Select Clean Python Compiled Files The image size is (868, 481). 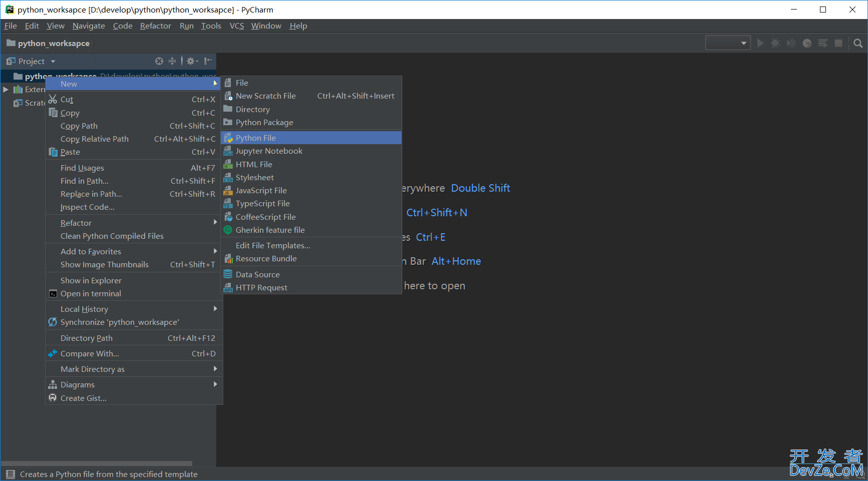[134, 236]
